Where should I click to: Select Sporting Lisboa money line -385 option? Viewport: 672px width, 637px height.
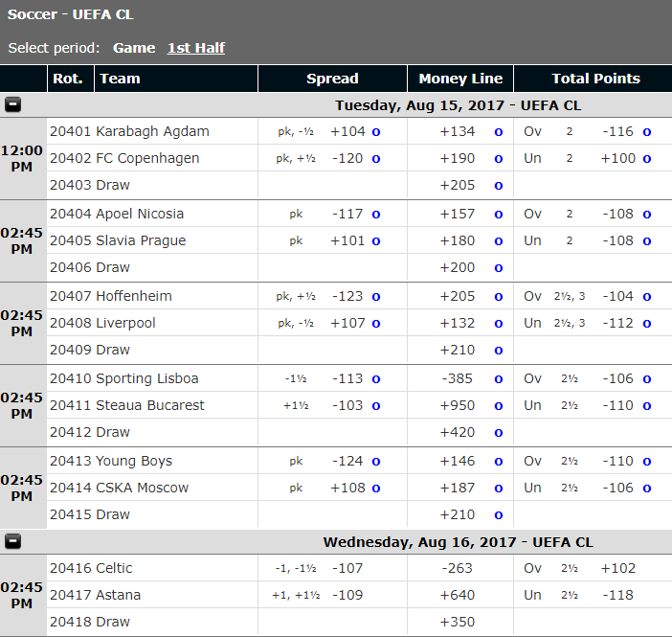[x=498, y=379]
